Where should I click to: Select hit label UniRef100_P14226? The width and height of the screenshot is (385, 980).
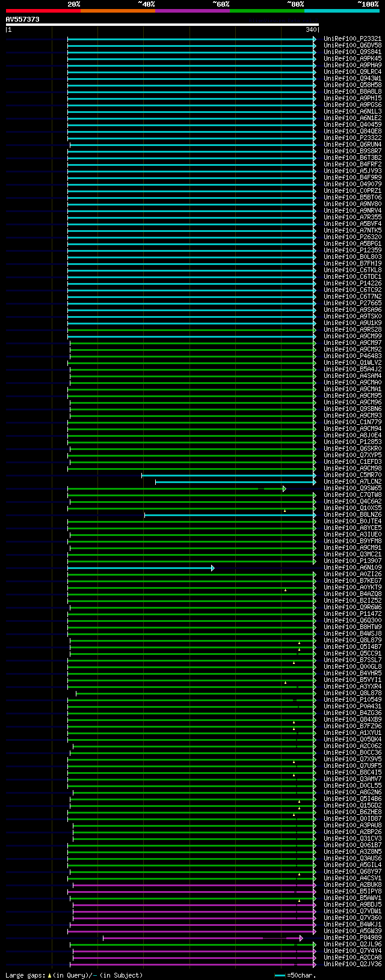click(x=353, y=284)
